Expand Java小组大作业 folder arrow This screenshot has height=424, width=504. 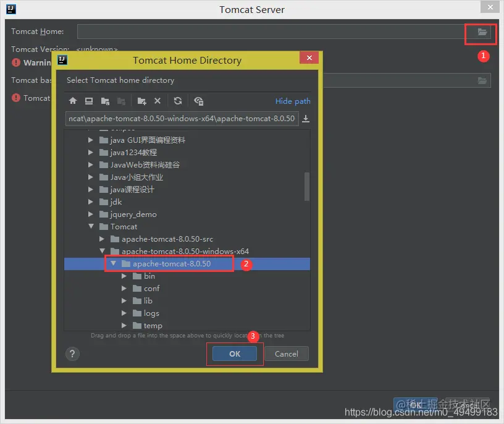(91, 177)
